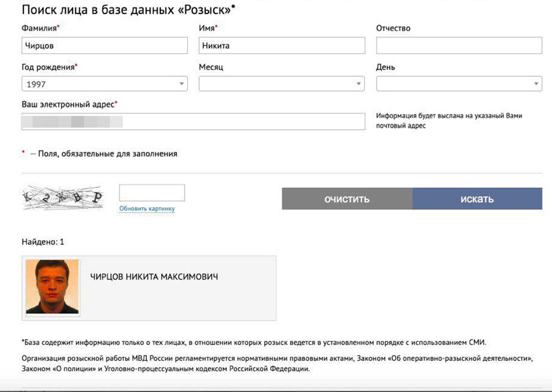Click the Имя field containing Никита
Viewport: 552px width, 392px height.
coord(282,46)
